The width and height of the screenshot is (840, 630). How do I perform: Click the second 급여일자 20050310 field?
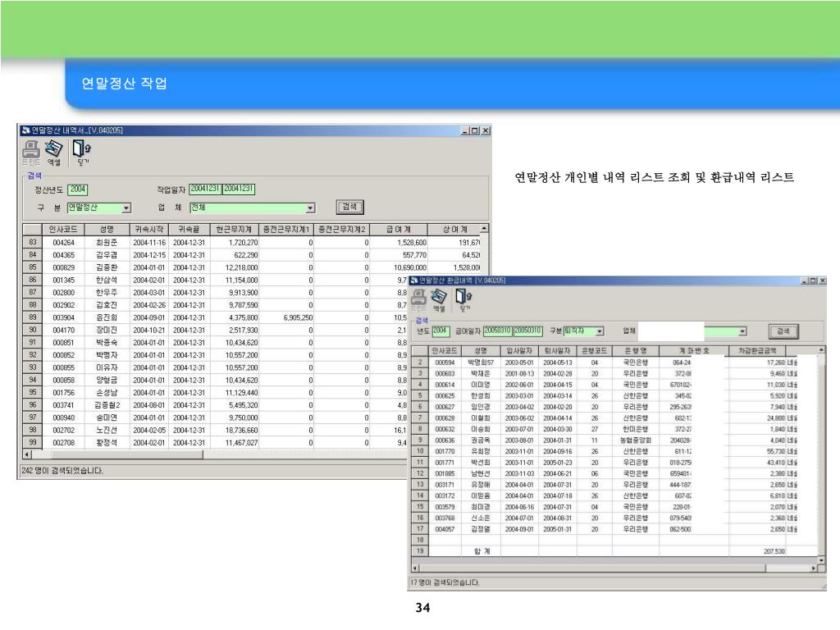pos(527,331)
